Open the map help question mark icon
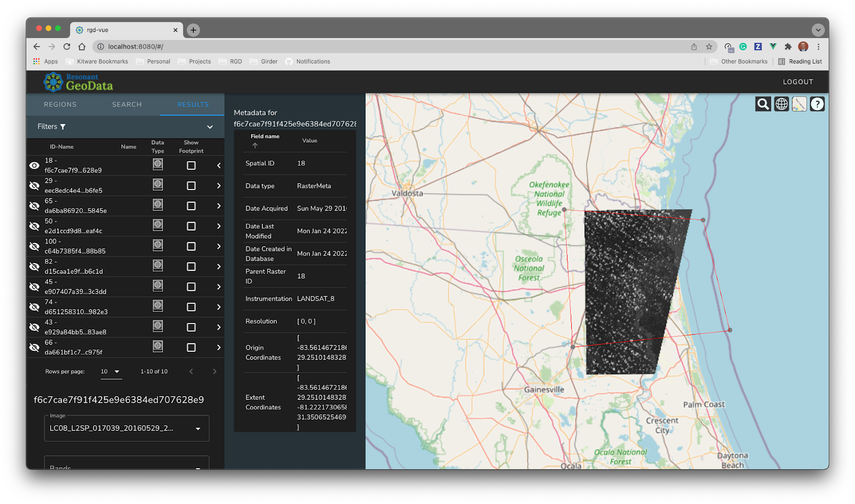855x504 pixels. tap(817, 104)
